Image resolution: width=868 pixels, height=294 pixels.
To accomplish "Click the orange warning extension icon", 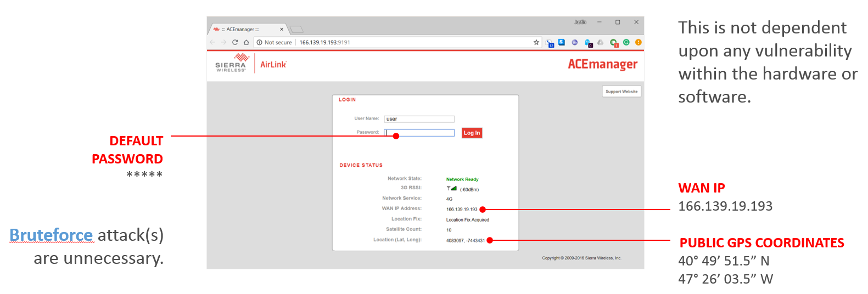I will 638,42.
